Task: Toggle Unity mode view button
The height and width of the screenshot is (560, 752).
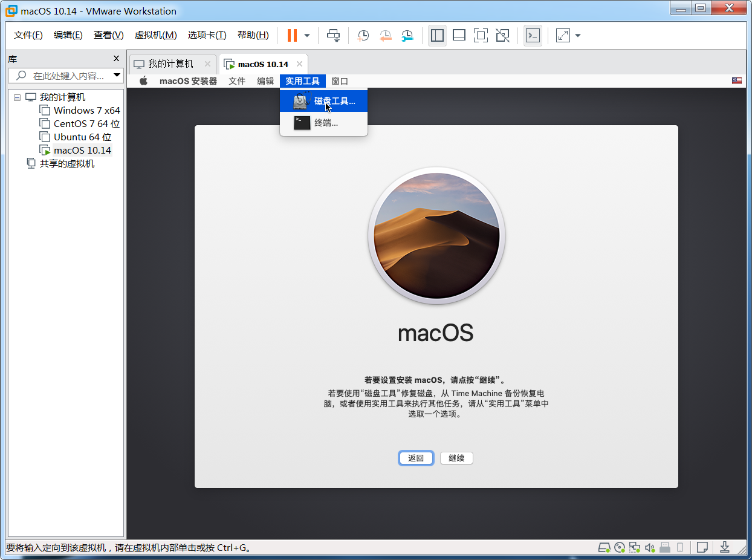Action: pos(502,35)
